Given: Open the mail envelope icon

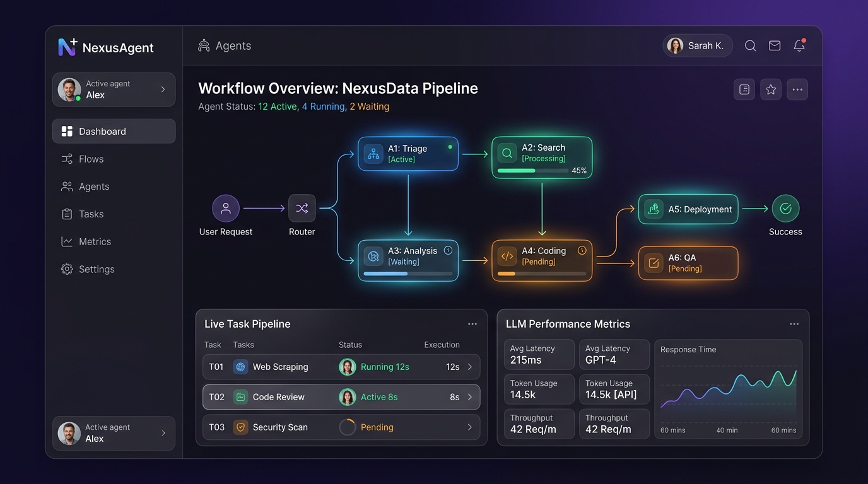Looking at the screenshot, I should [x=775, y=46].
